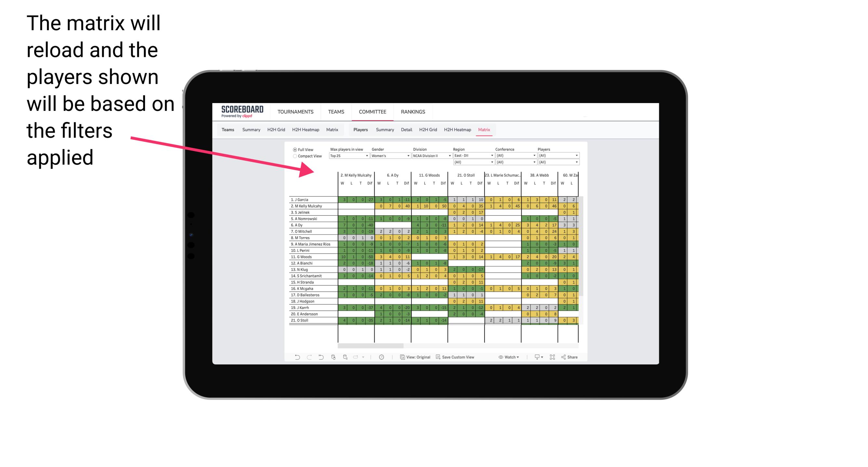Viewport: 868px width, 467px height.
Task: Click the COMMITTEE menu item
Action: click(372, 111)
